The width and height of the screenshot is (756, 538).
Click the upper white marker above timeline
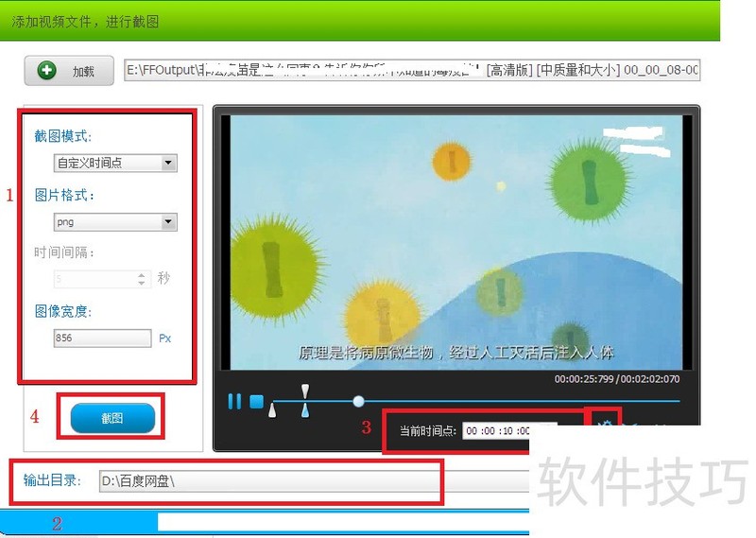click(x=305, y=391)
